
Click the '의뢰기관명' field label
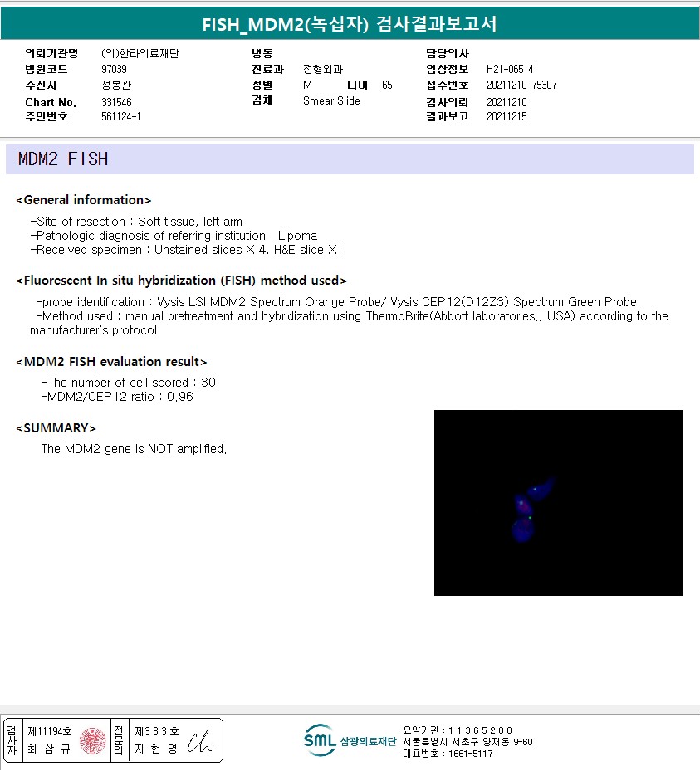point(51,53)
